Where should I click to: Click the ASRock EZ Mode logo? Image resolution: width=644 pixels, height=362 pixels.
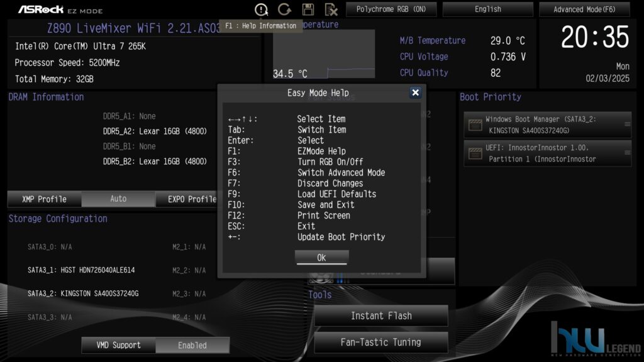60,9
